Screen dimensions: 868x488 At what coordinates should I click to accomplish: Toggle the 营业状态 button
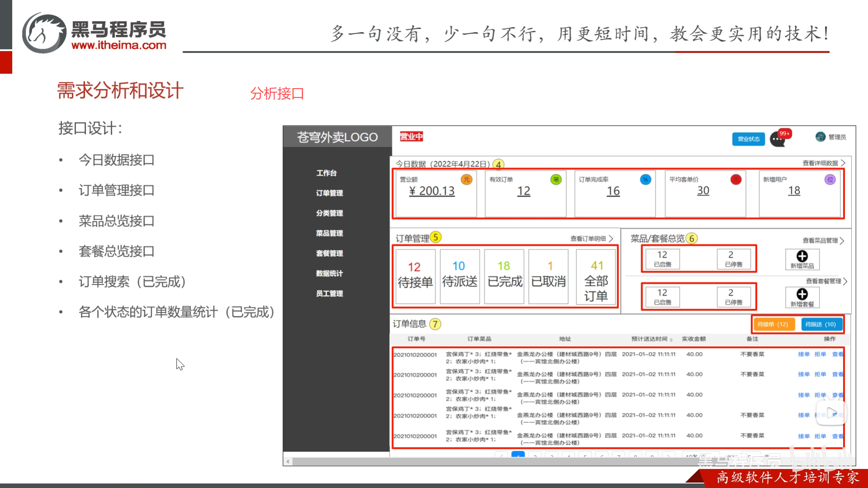(748, 139)
